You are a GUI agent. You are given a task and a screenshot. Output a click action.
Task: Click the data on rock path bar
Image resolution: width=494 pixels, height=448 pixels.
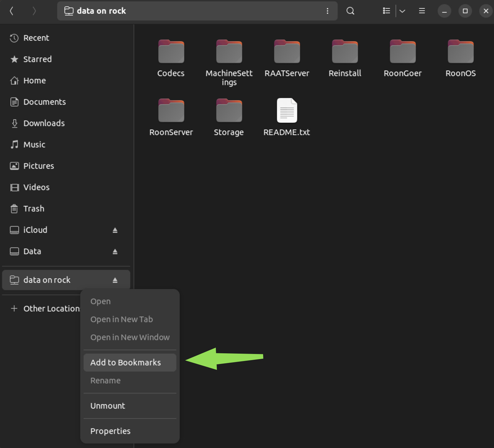point(193,11)
